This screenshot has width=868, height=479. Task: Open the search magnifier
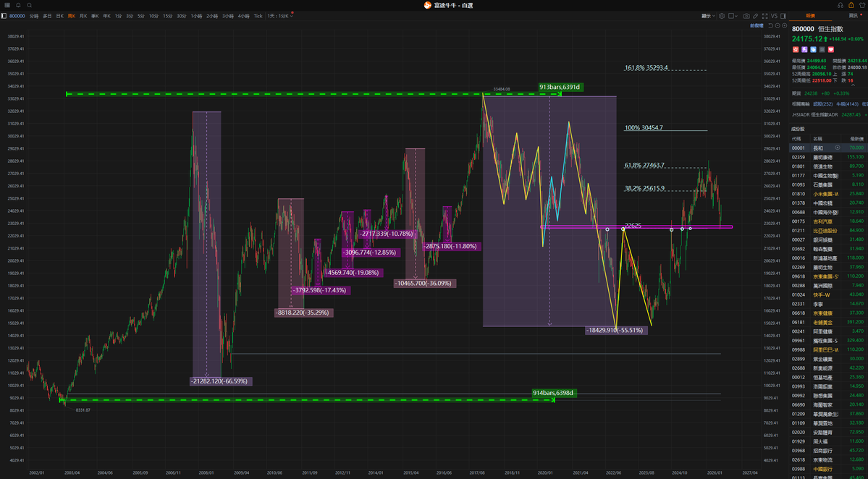pos(30,5)
